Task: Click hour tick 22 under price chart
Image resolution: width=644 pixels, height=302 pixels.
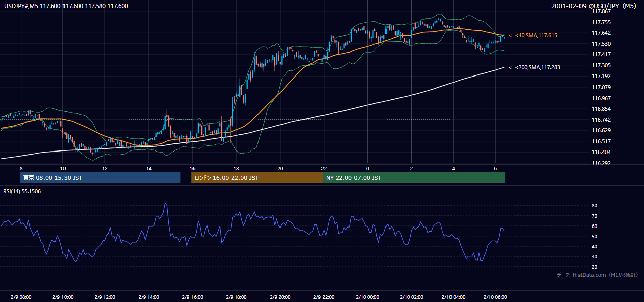Action: pos(324,168)
